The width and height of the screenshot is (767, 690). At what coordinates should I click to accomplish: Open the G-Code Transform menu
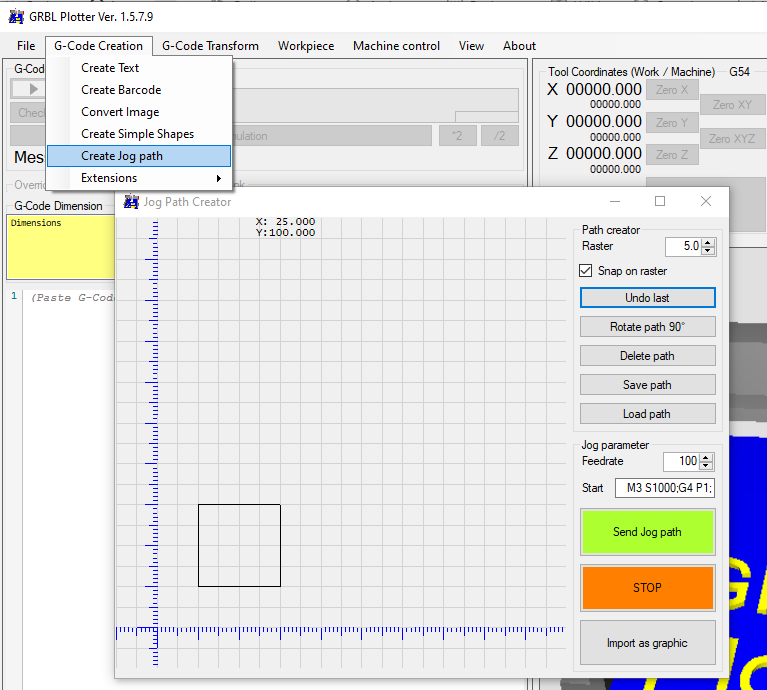click(x=210, y=46)
